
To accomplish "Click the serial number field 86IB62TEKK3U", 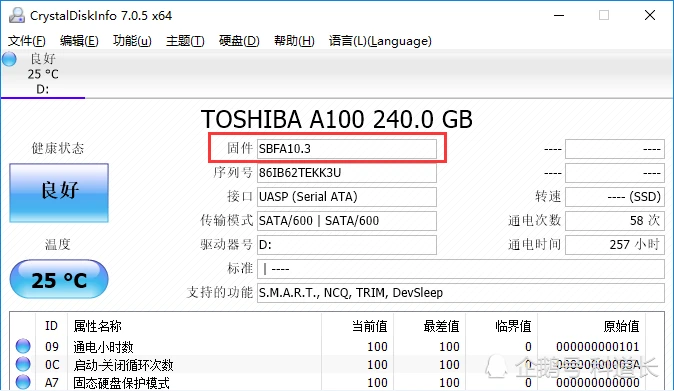I will click(346, 173).
